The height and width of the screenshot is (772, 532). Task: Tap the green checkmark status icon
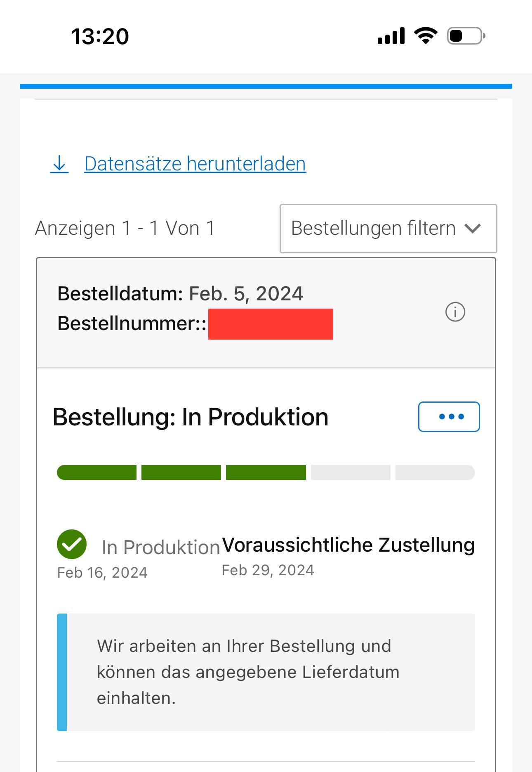tap(72, 544)
